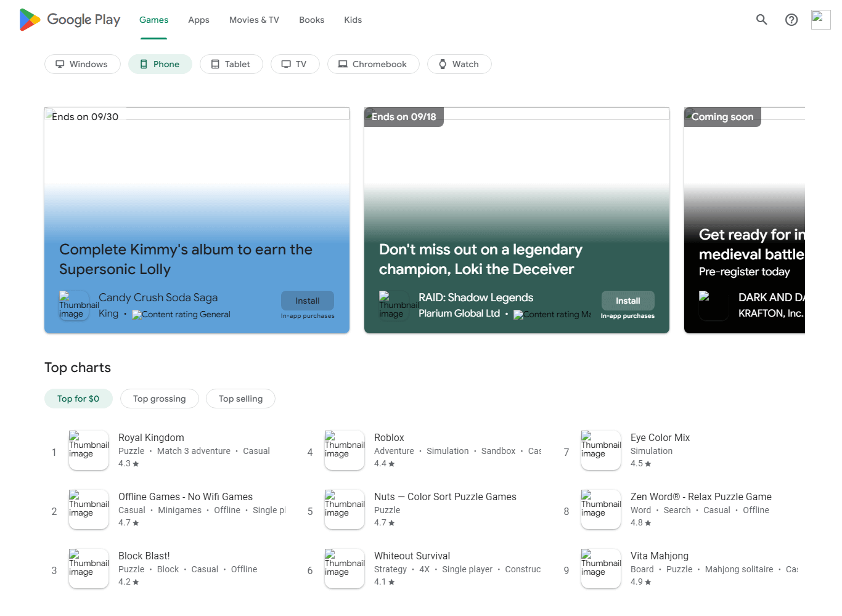Click the Top charts heading
Screen dimensions: 842x616
pos(78,368)
